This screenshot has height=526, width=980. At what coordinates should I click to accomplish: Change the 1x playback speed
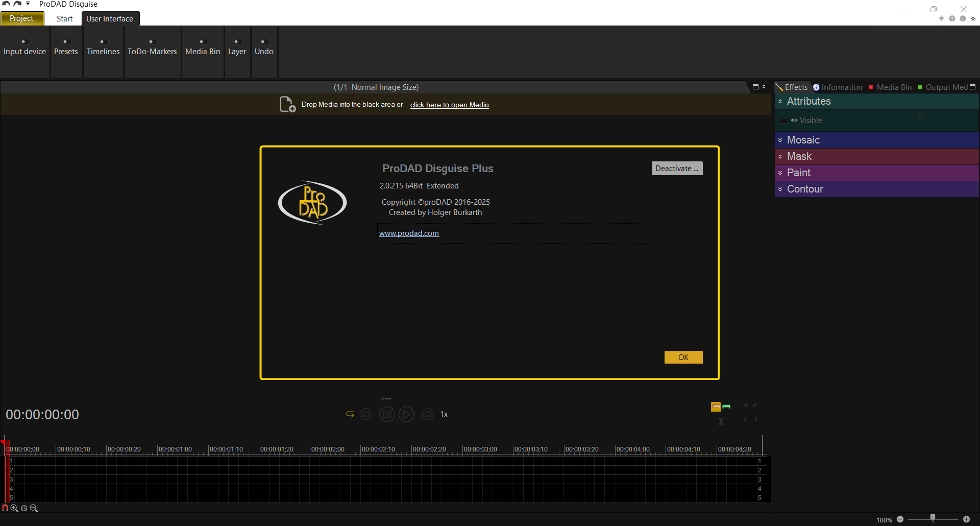444,414
